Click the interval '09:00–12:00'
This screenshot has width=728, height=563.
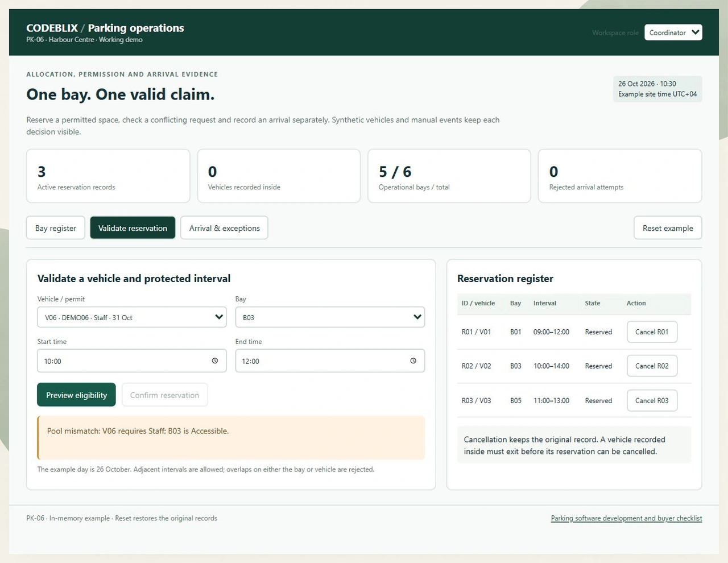tap(551, 332)
